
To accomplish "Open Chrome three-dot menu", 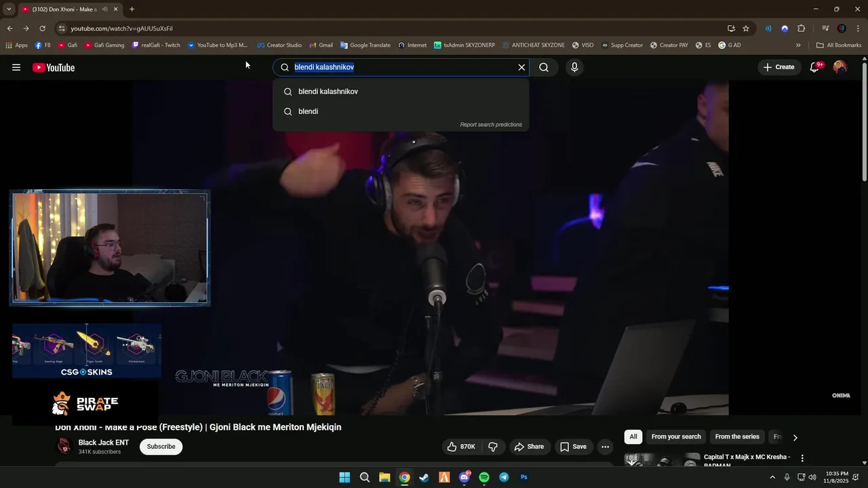I will [x=858, y=28].
